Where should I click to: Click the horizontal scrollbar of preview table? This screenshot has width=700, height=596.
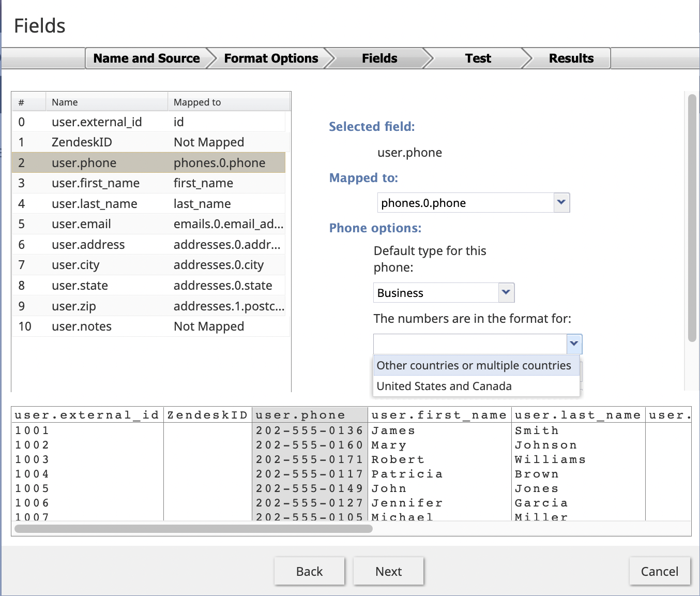click(193, 528)
